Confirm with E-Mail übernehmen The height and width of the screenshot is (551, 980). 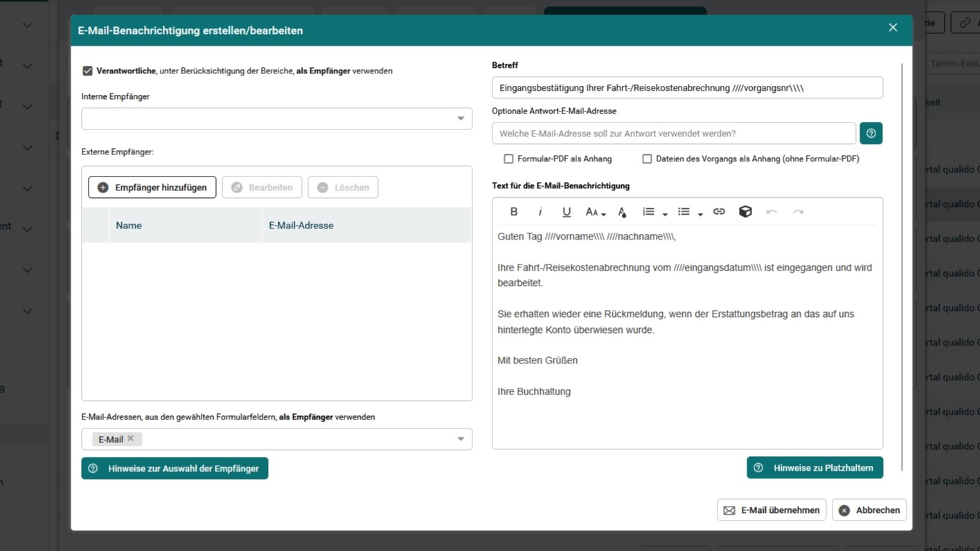772,510
